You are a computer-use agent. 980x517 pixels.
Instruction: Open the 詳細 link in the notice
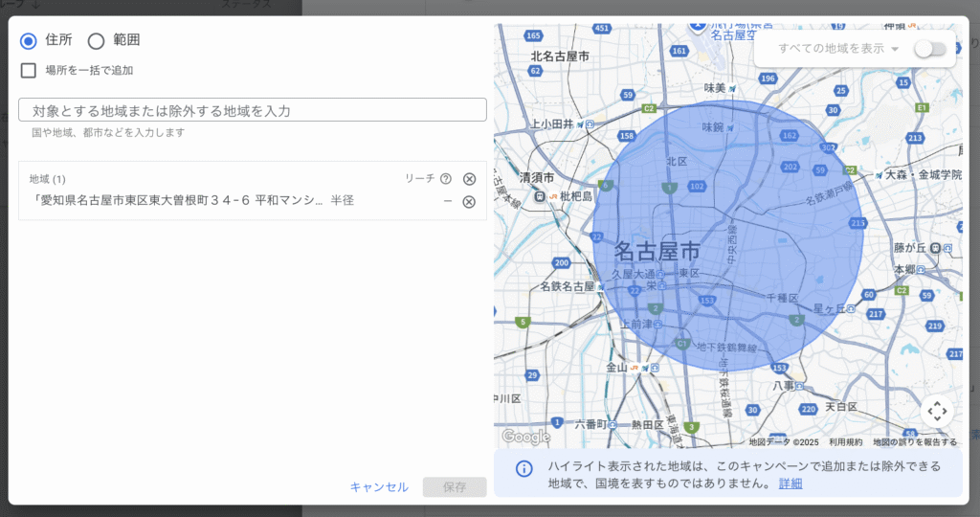pyautogui.click(x=791, y=483)
